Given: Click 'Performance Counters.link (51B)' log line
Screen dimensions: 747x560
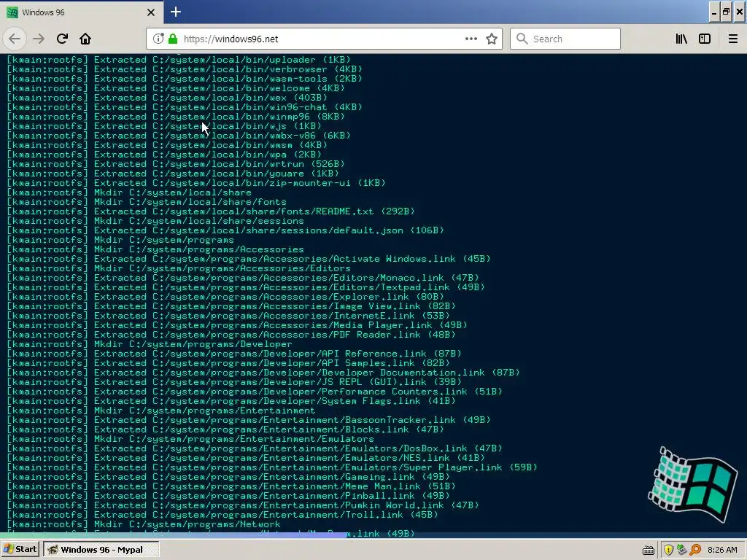Looking at the screenshot, I should click(255, 392).
